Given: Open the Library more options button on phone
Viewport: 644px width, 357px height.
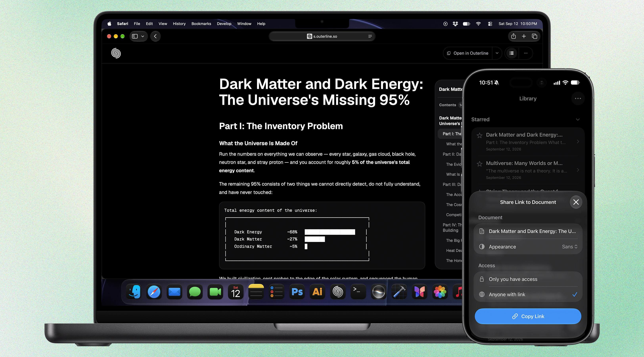Looking at the screenshot, I should [x=578, y=99].
